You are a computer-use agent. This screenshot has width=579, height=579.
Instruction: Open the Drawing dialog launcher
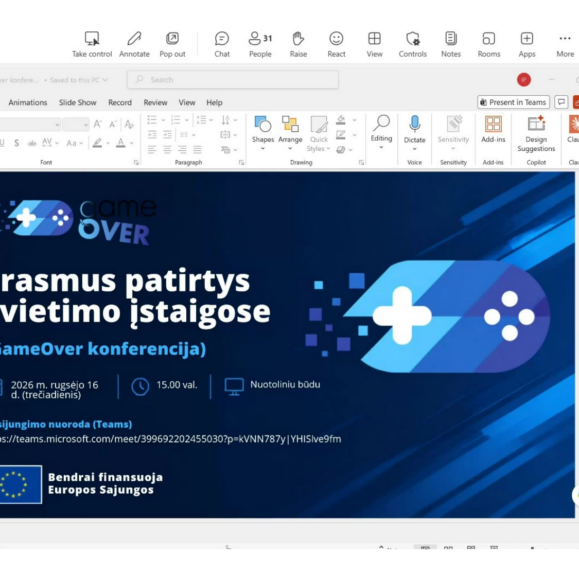361,162
